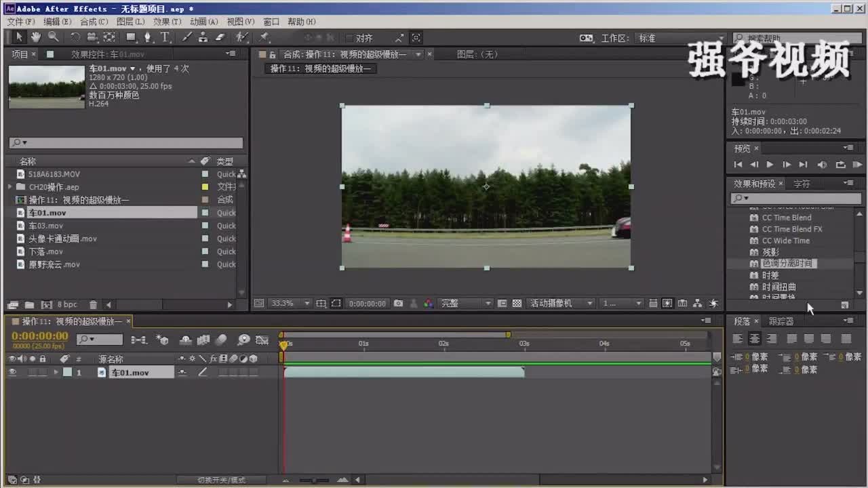The image size is (868, 488).
Task: Center align paragraph text
Action: coord(754,339)
